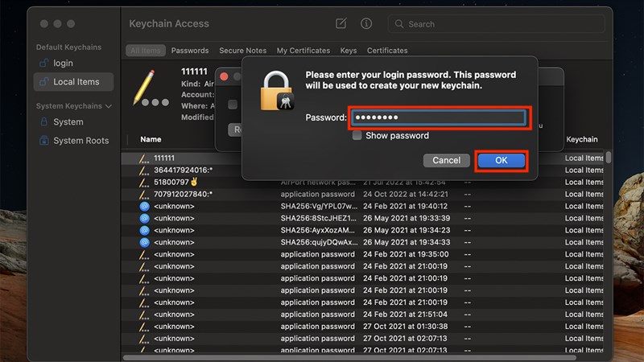The height and width of the screenshot is (362, 644).
Task: Click the large pencil password preview icon
Action: [151, 88]
